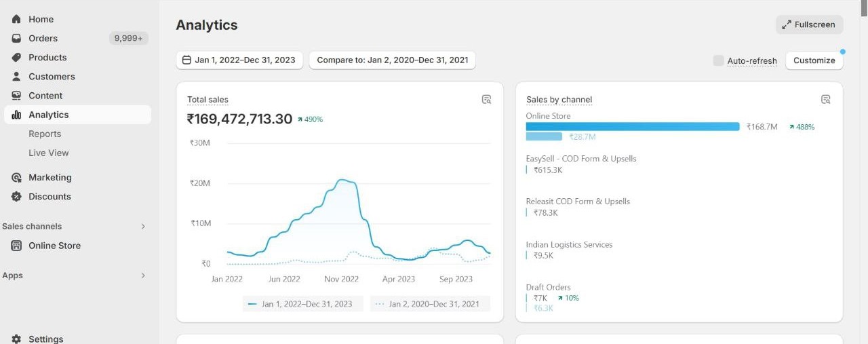Screen dimensions: 868x344
Task: Expand the Apps section chevron
Action: pyautogui.click(x=143, y=275)
